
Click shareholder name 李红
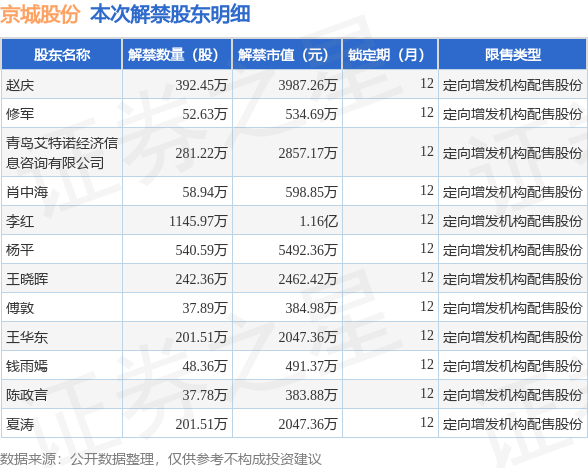click(x=20, y=221)
